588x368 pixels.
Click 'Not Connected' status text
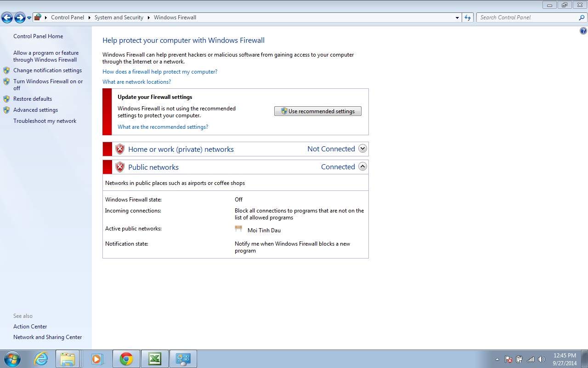tap(331, 149)
